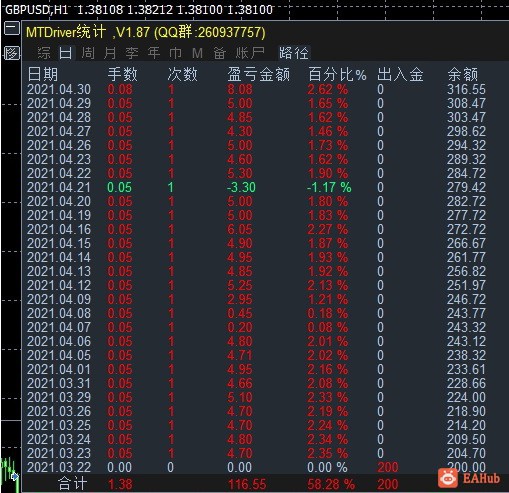Select the 日 daily tab
The image size is (509, 493).
point(66,53)
